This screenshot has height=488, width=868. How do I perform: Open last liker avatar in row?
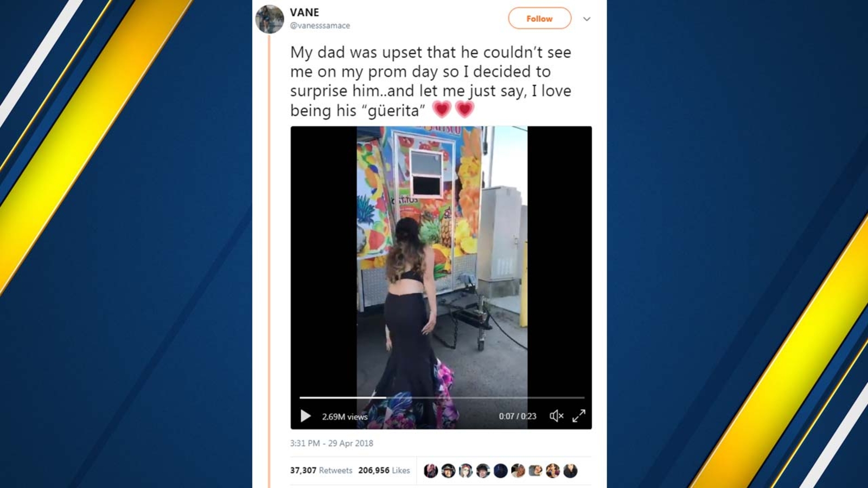(570, 471)
